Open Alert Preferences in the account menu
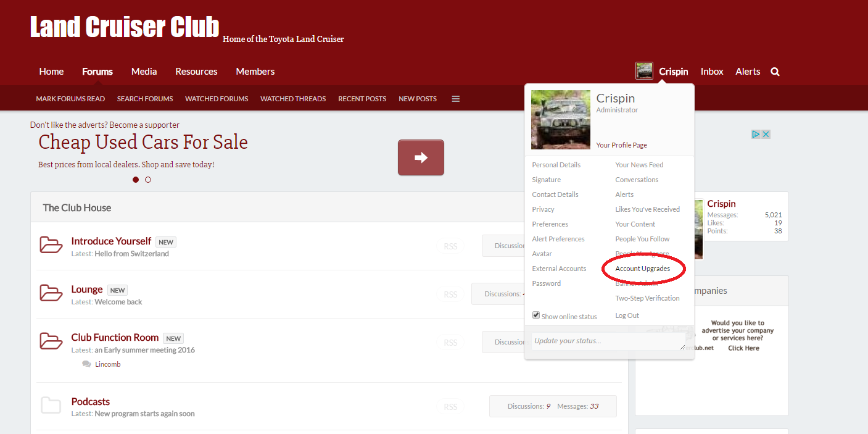868x434 pixels. [558, 239]
